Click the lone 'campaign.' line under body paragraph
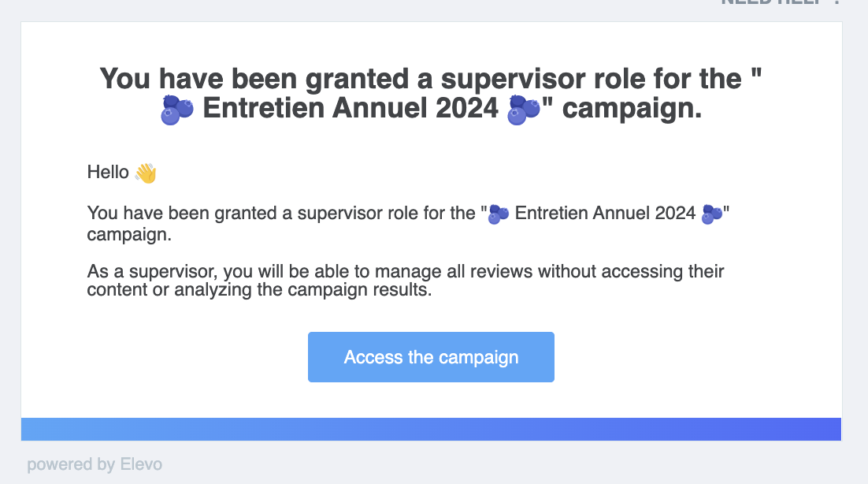Screen dimensions: 868x484 pos(129,235)
